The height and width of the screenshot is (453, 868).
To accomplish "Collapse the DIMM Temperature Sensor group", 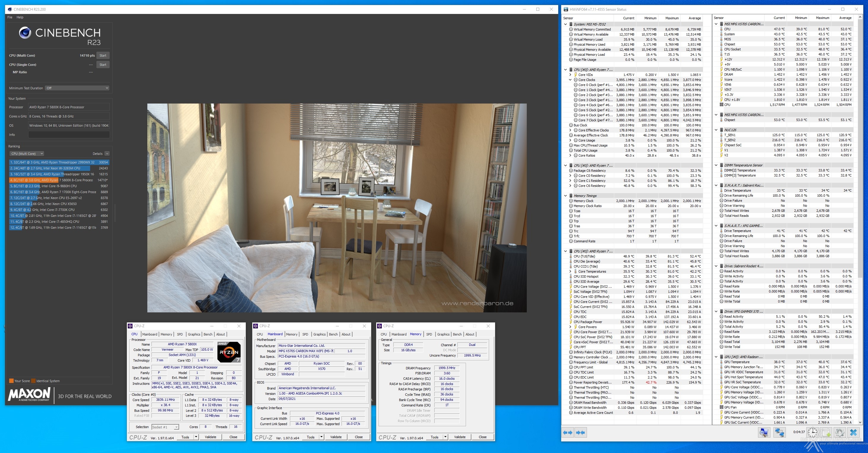I will pyautogui.click(x=716, y=165).
